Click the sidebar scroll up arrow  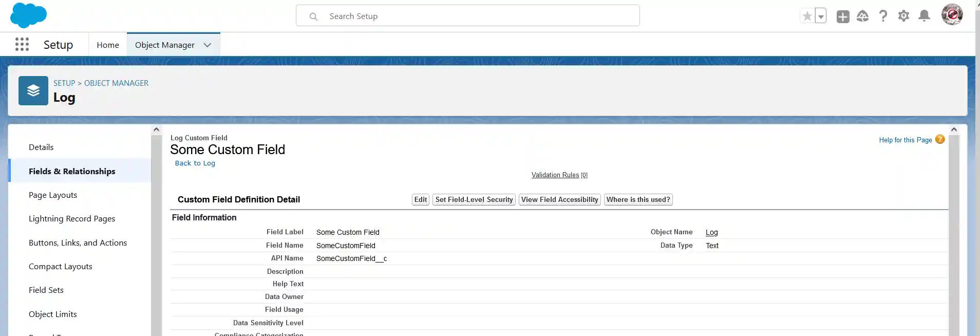[156, 129]
